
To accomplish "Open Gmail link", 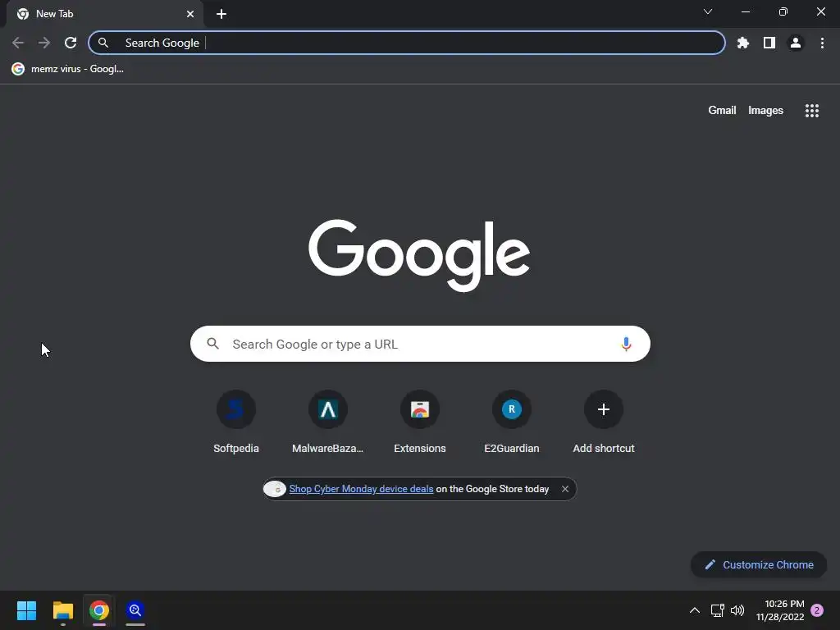I will 722,111.
